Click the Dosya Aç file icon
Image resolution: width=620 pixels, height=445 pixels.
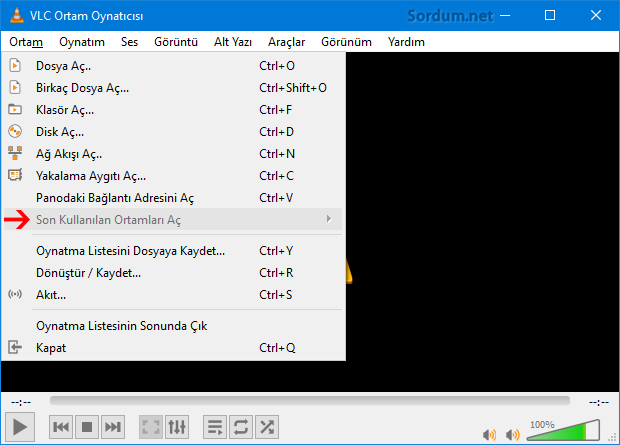pyautogui.click(x=15, y=65)
